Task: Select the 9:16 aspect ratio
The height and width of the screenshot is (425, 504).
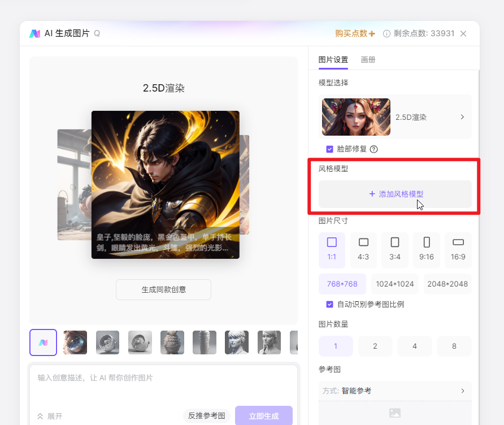Action: pyautogui.click(x=427, y=250)
